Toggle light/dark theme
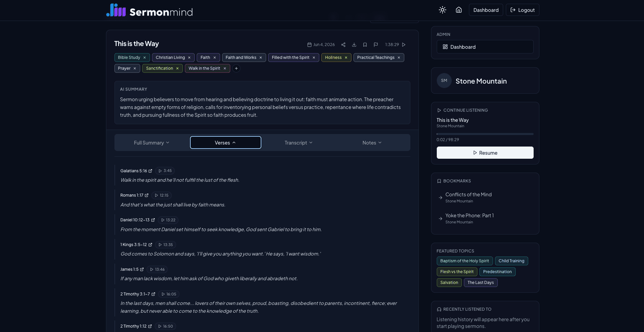644x332 pixels. click(x=442, y=10)
